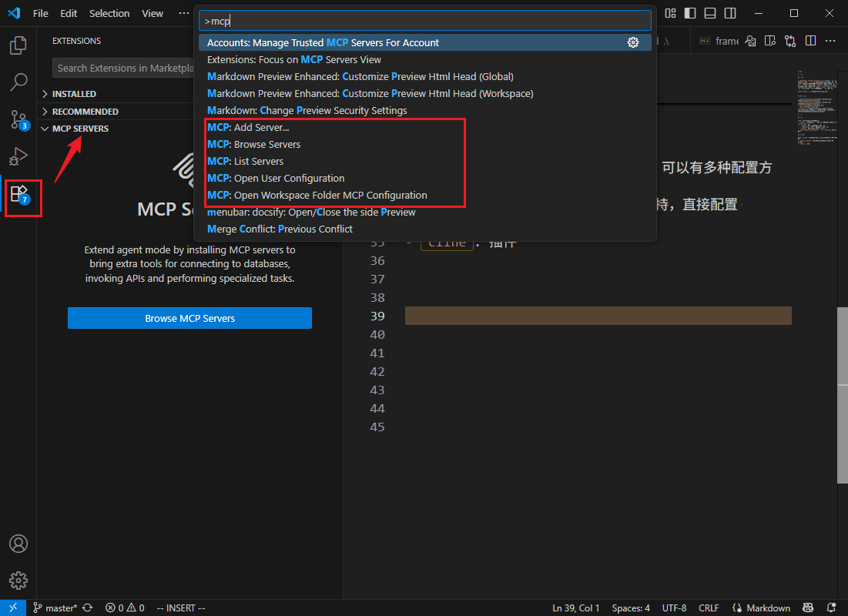Open Source Control view with badge 3
Screen dimensions: 848x616
coord(18,119)
